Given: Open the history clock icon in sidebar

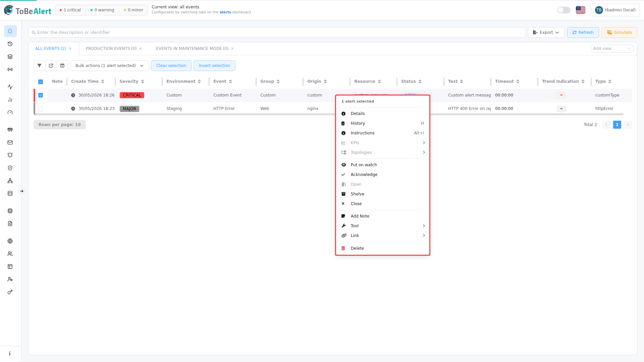Looking at the screenshot, I should coord(10,44).
